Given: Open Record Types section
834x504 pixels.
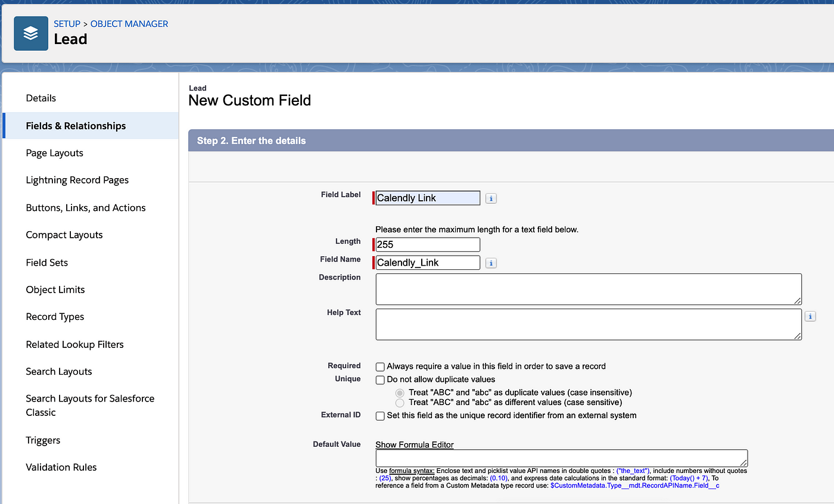Looking at the screenshot, I should click(x=55, y=317).
